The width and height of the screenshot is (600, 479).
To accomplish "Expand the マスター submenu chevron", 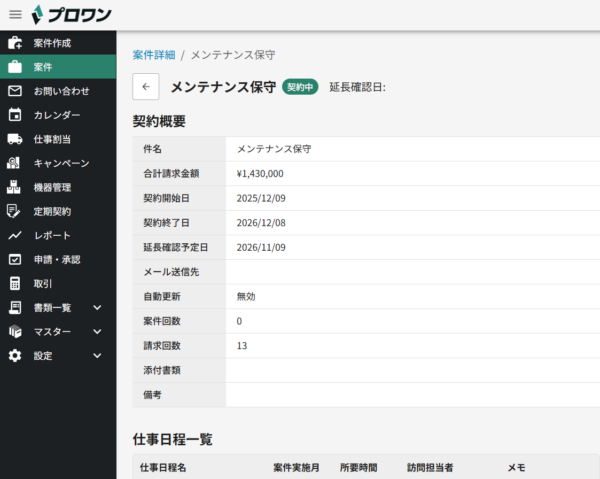I will click(x=97, y=331).
